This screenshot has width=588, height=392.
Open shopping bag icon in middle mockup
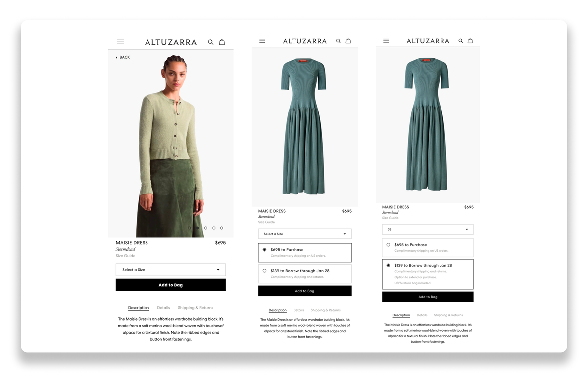[x=348, y=41]
